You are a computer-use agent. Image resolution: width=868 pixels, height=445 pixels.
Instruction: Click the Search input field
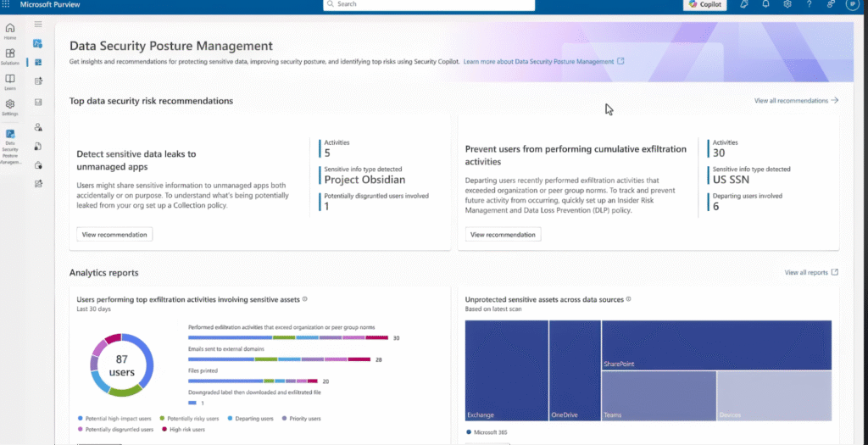pyautogui.click(x=429, y=4)
